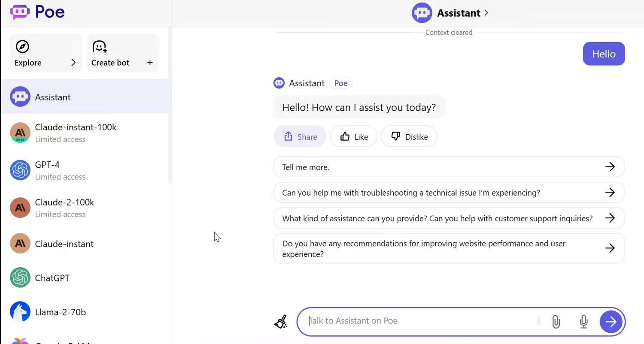This screenshot has width=644, height=344.
Task: Click the 'Context cleared' label
Action: [449, 32]
